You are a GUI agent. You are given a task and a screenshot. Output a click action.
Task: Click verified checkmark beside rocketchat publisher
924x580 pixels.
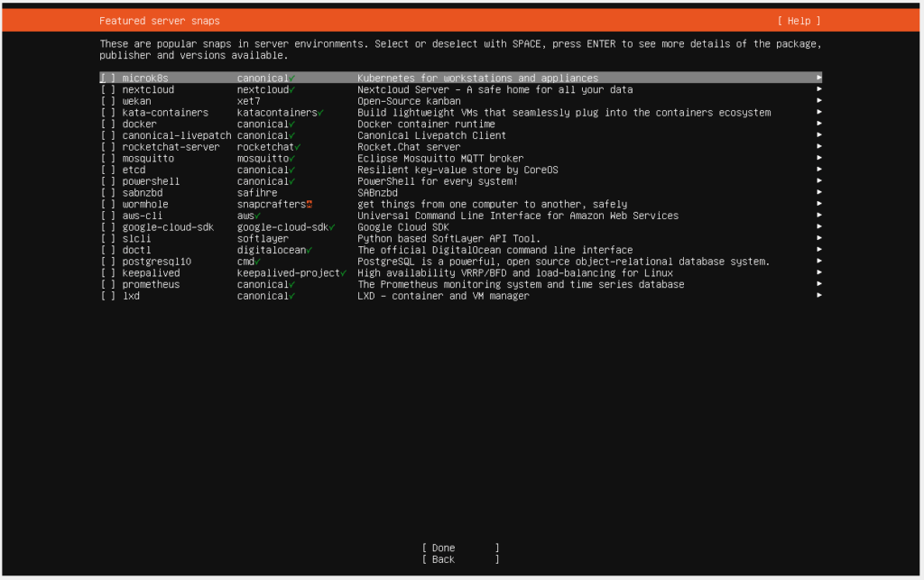point(298,147)
